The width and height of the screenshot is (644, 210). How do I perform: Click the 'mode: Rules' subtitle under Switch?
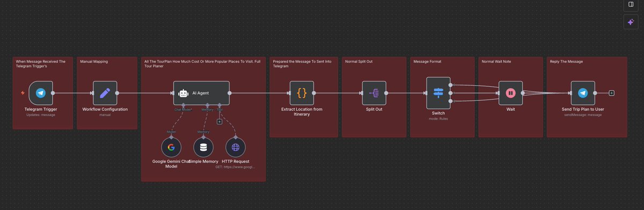[x=438, y=118]
